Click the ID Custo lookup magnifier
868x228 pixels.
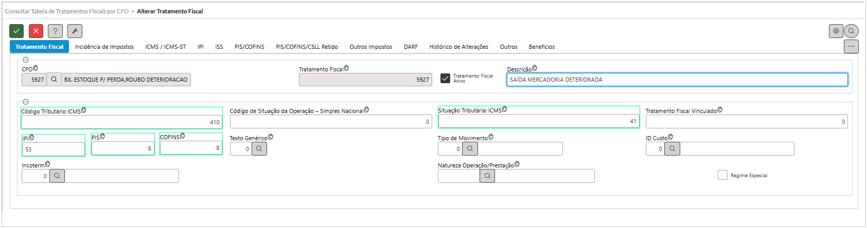tap(672, 149)
